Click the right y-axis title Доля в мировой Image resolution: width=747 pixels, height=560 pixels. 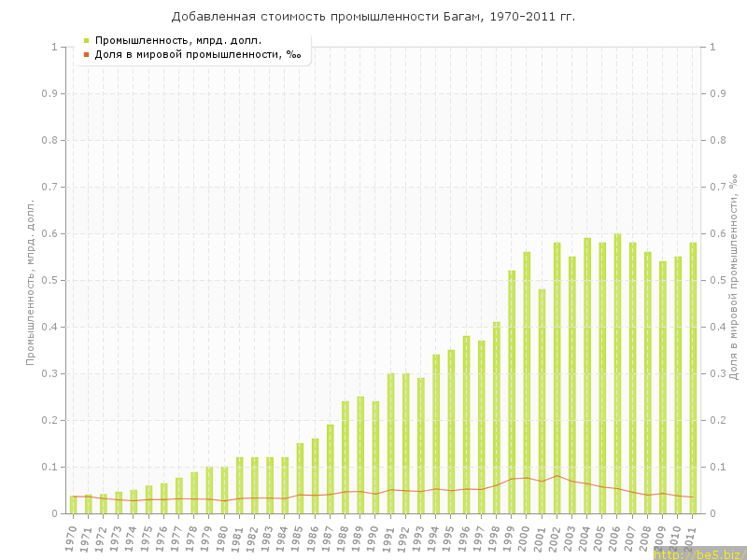(x=734, y=280)
